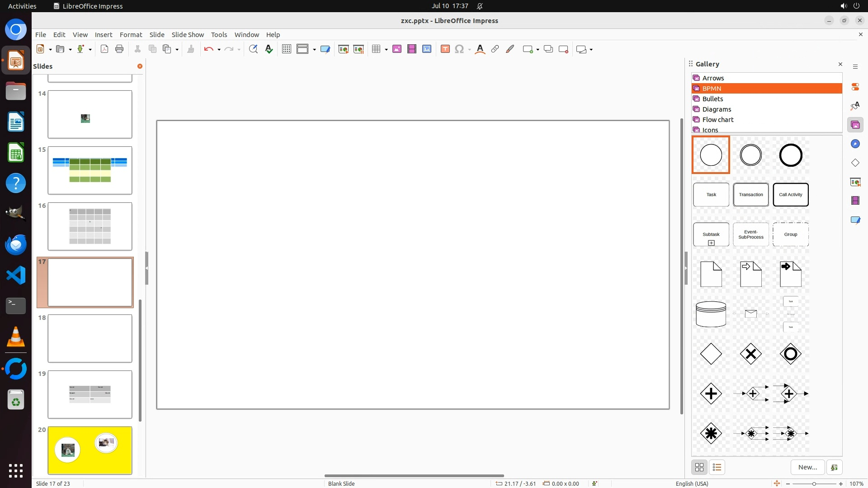The width and height of the screenshot is (868, 488).
Task: Open the Slide Show menu
Action: tap(188, 35)
